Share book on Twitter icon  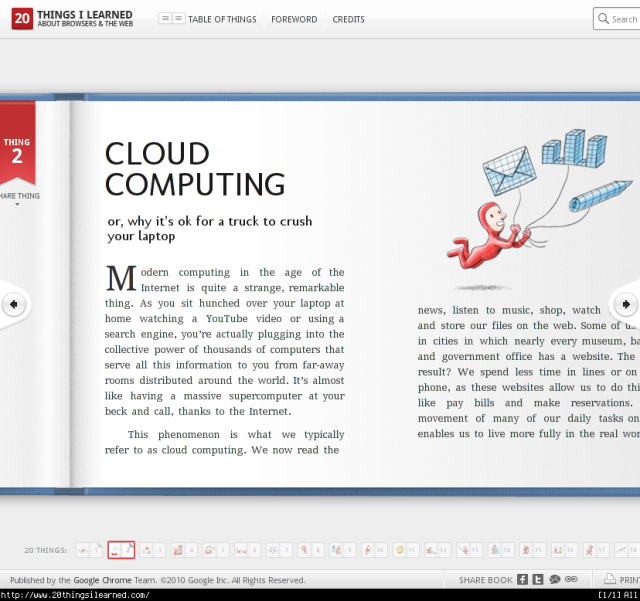click(538, 579)
